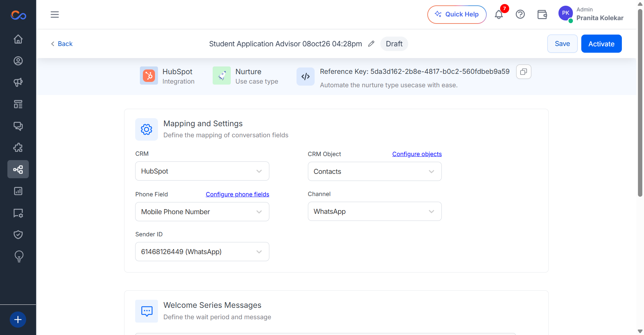Expand the CRM Object dropdown showing Contacts
Screen dimensions: 644x335
pyautogui.click(x=375, y=172)
